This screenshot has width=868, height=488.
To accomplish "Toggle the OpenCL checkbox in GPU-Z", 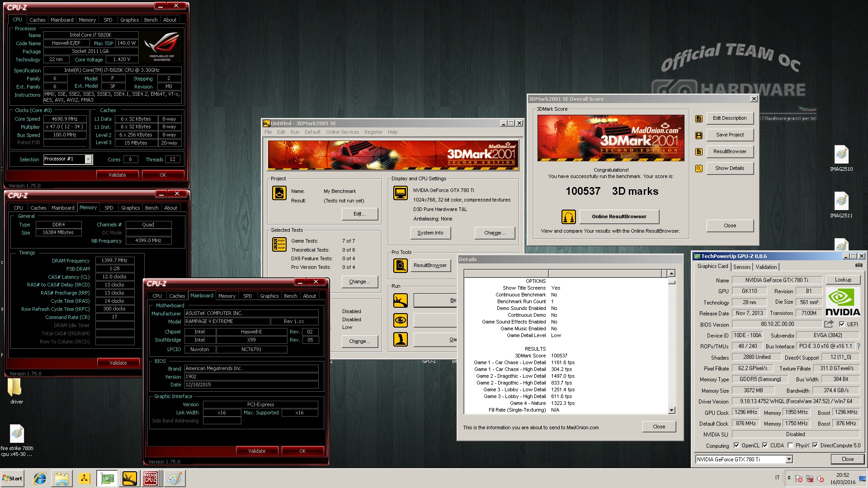I will coord(736,445).
